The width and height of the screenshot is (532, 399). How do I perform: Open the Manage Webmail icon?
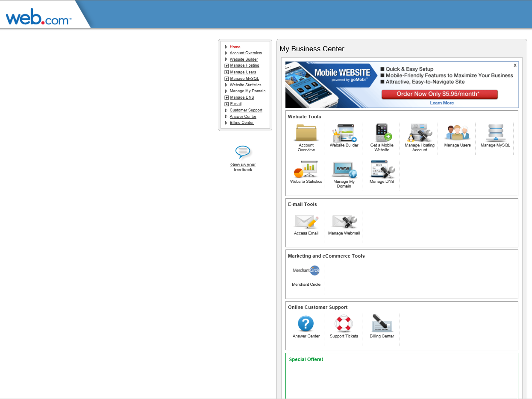(x=344, y=221)
